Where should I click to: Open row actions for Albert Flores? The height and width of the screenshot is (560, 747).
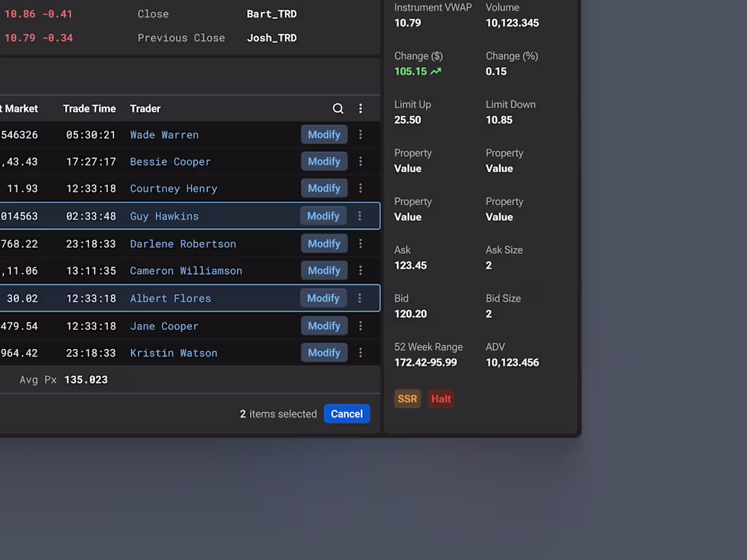click(x=360, y=298)
